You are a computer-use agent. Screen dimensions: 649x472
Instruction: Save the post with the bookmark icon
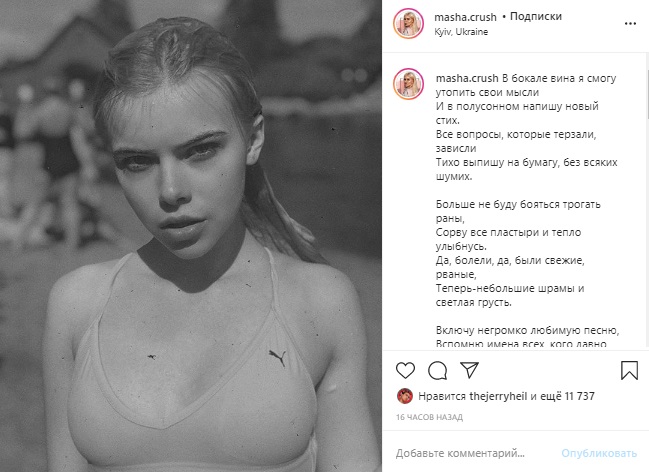point(629,370)
